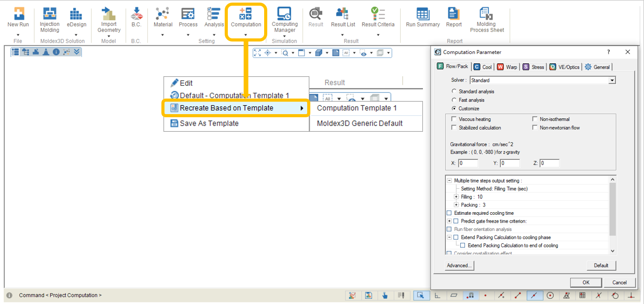Image resolution: width=644 pixels, height=304 pixels.
Task: Select the rectangle selection arrow tool
Action: [x=421, y=295]
